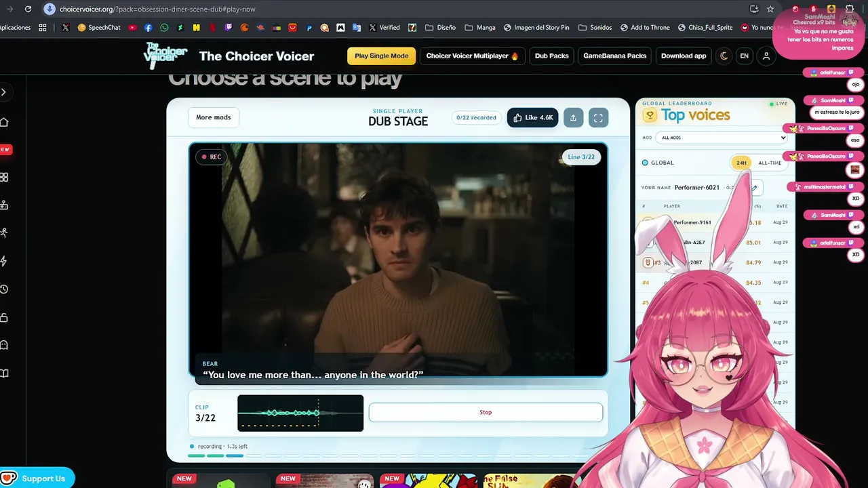Edit your performer name with pencil icon

pos(754,188)
